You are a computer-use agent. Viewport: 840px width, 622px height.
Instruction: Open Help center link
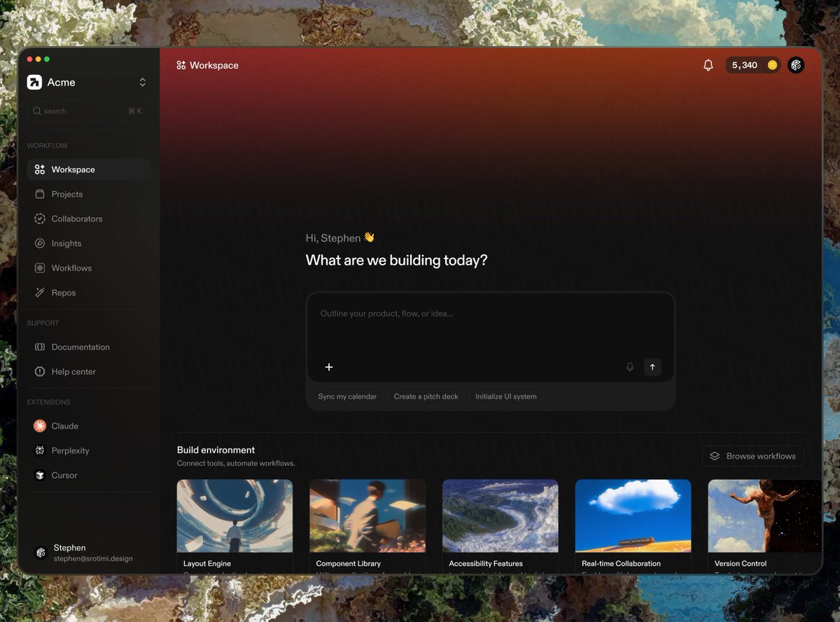[x=89, y=371]
